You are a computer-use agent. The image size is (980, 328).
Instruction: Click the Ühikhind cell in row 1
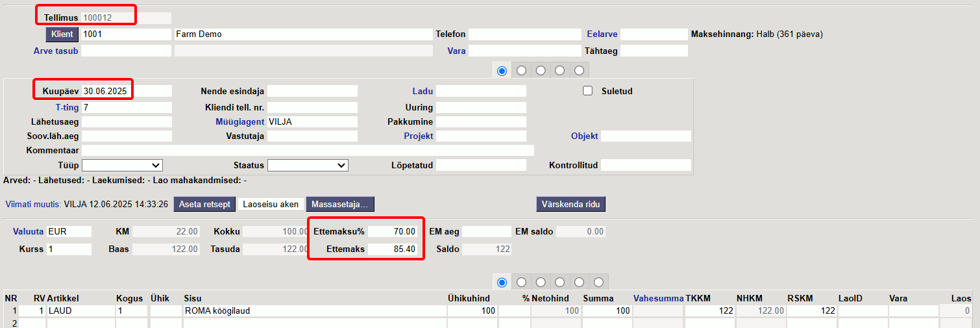(x=472, y=311)
